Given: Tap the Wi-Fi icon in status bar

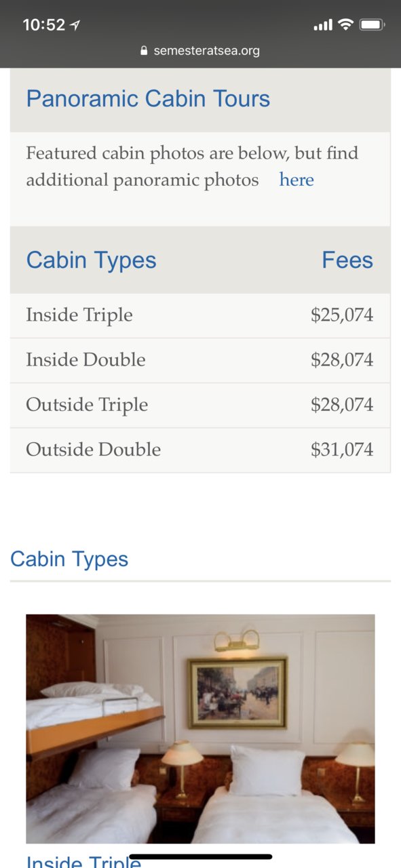Looking at the screenshot, I should pyautogui.click(x=346, y=25).
